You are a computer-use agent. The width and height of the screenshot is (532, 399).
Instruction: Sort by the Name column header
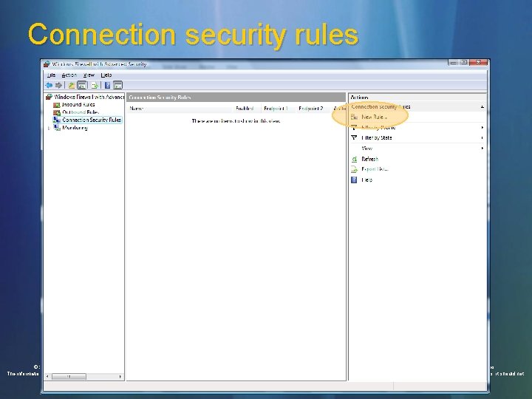180,109
